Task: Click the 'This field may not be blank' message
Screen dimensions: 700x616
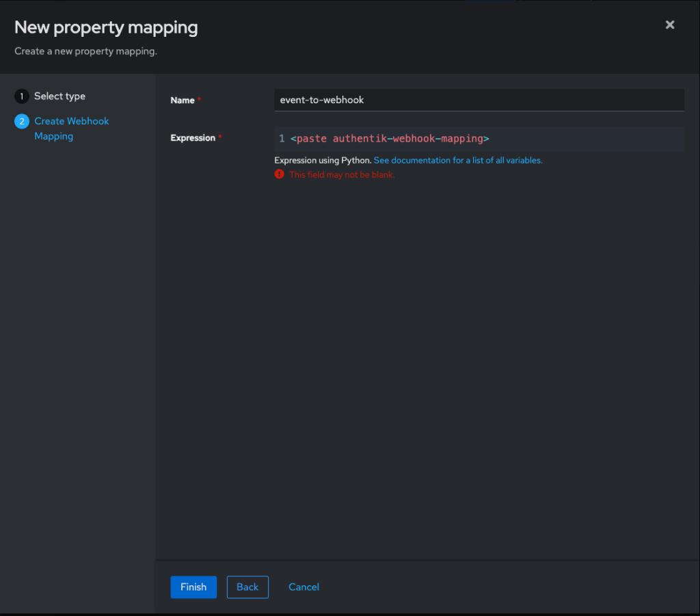Action: point(342,174)
